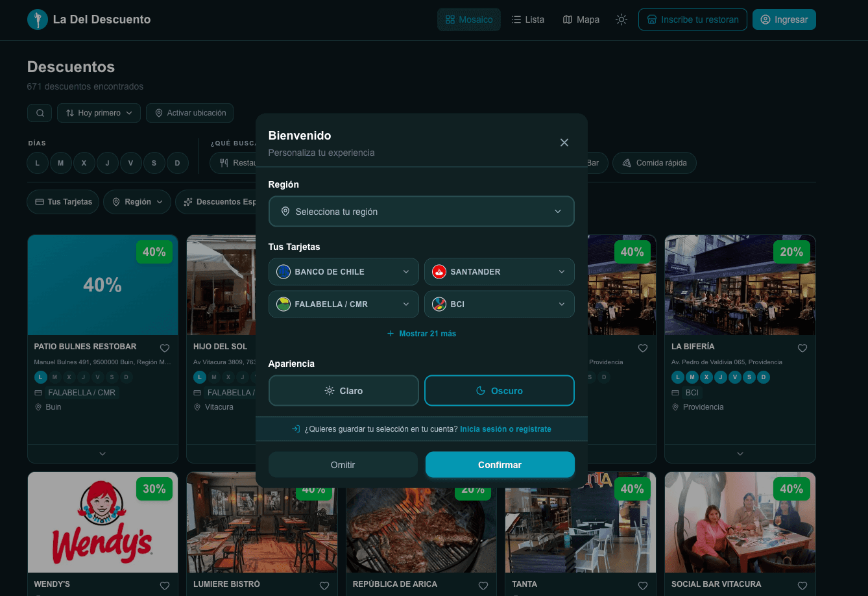Click the La Del Descuento logo icon
Screen dimensions: 868x596
(x=38, y=19)
